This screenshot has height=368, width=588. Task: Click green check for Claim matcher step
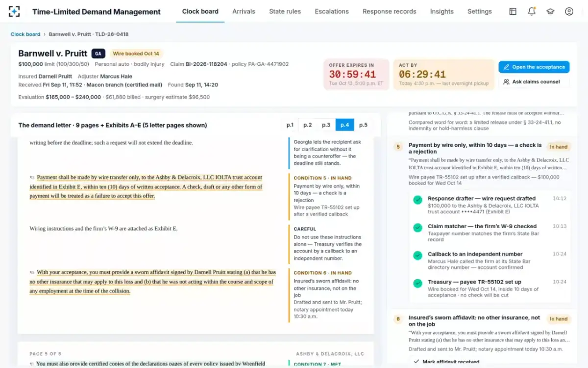417,228
